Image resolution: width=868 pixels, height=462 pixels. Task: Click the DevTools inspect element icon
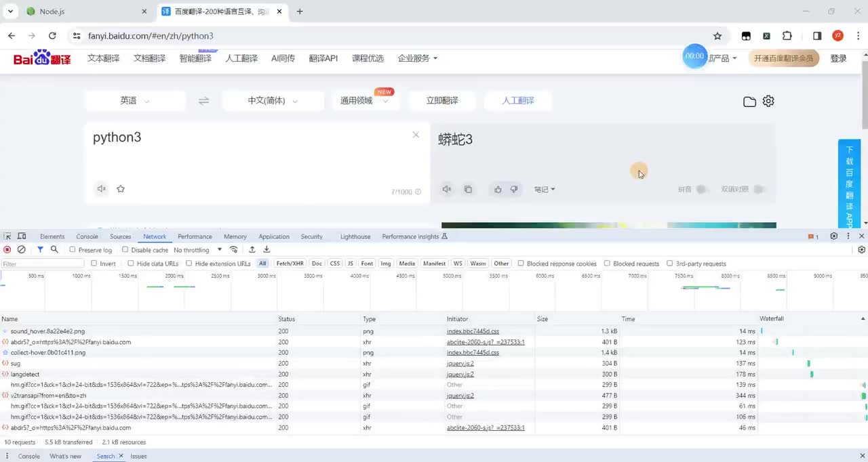7,236
